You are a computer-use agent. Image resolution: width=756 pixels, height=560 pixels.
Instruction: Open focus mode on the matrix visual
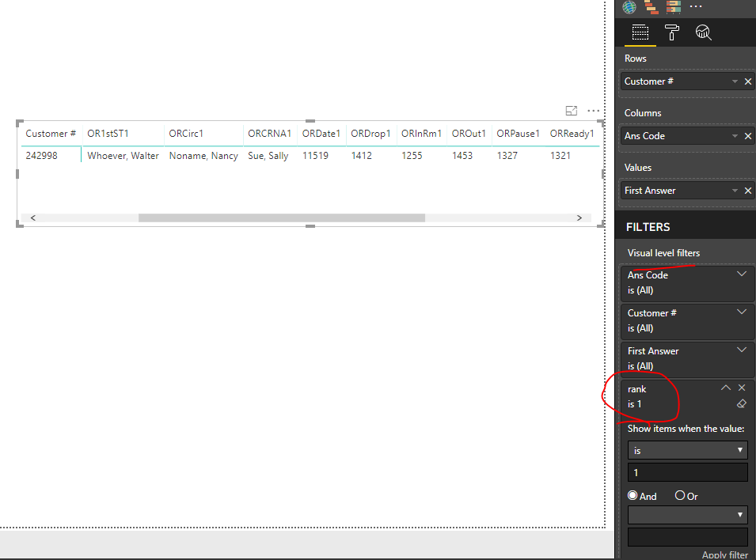pyautogui.click(x=572, y=111)
